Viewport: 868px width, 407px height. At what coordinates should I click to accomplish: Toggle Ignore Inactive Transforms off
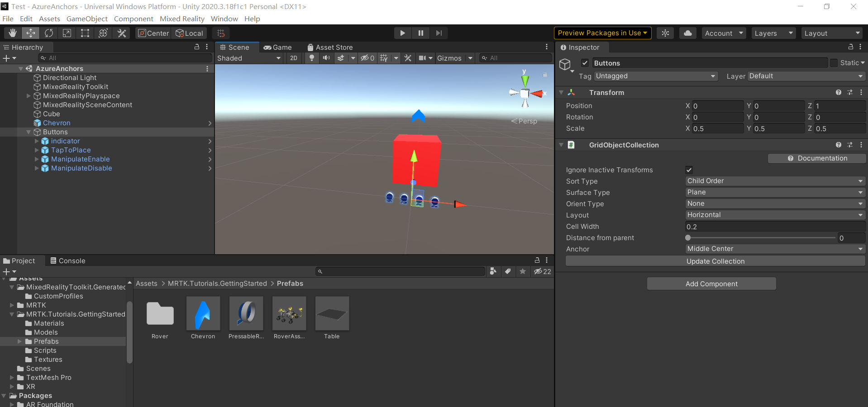coord(689,170)
